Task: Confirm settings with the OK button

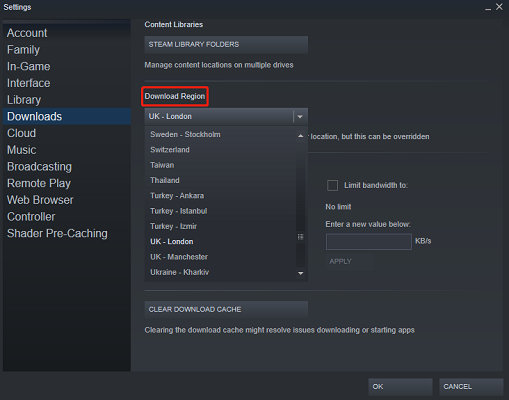Action: click(400, 387)
